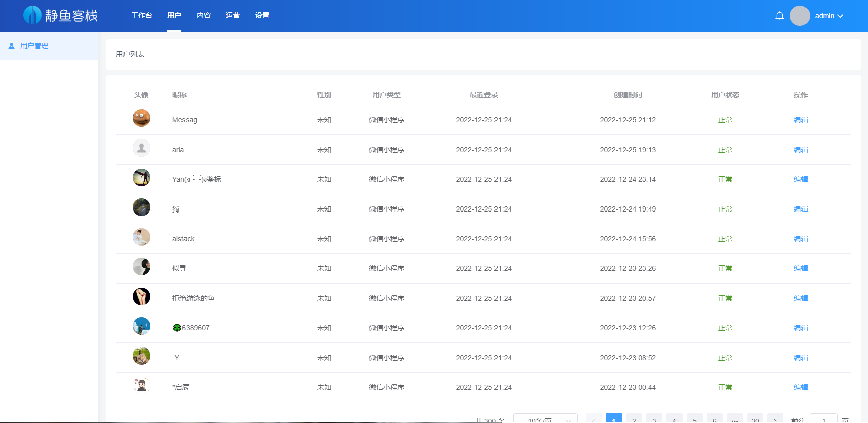
Task: Click the avatar of user 拒绝游泳的鱼
Action: pos(141,297)
